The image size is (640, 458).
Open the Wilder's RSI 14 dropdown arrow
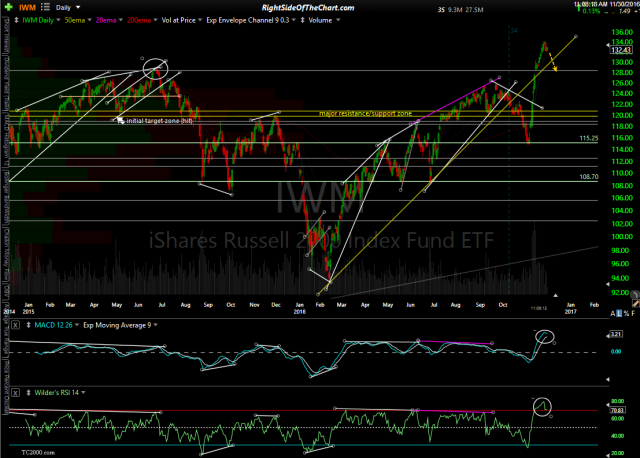point(83,393)
